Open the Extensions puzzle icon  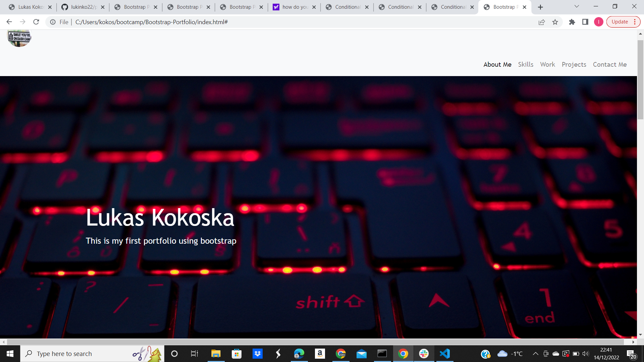point(572,22)
